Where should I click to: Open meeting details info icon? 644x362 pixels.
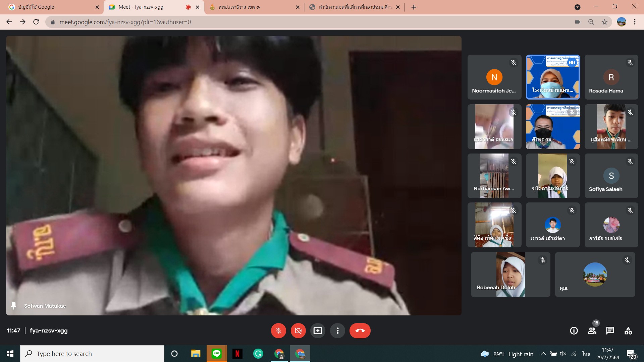(x=574, y=331)
